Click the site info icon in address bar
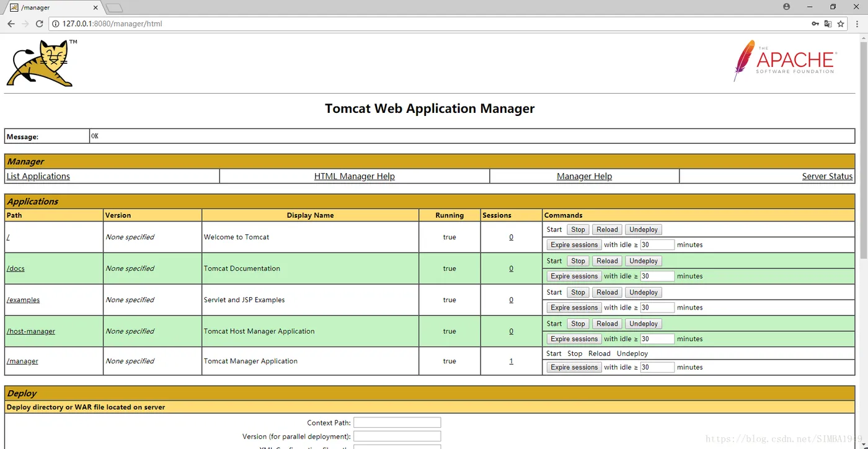The height and width of the screenshot is (449, 868). [x=55, y=24]
